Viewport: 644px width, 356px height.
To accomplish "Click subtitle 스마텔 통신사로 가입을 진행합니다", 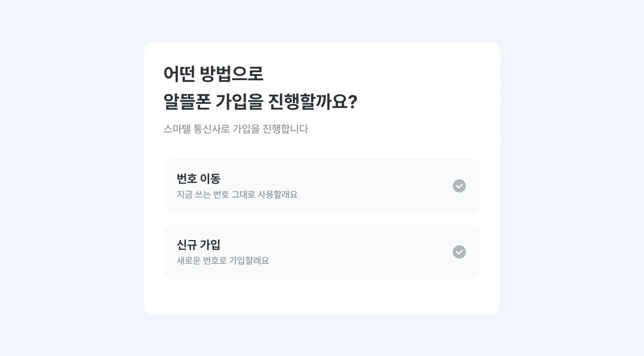I will tap(236, 129).
